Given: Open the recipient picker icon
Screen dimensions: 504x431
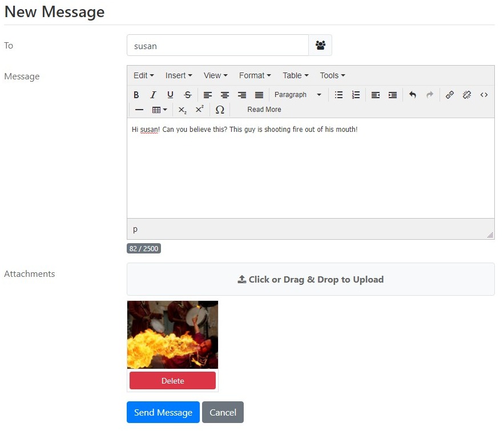Looking at the screenshot, I should point(320,45).
